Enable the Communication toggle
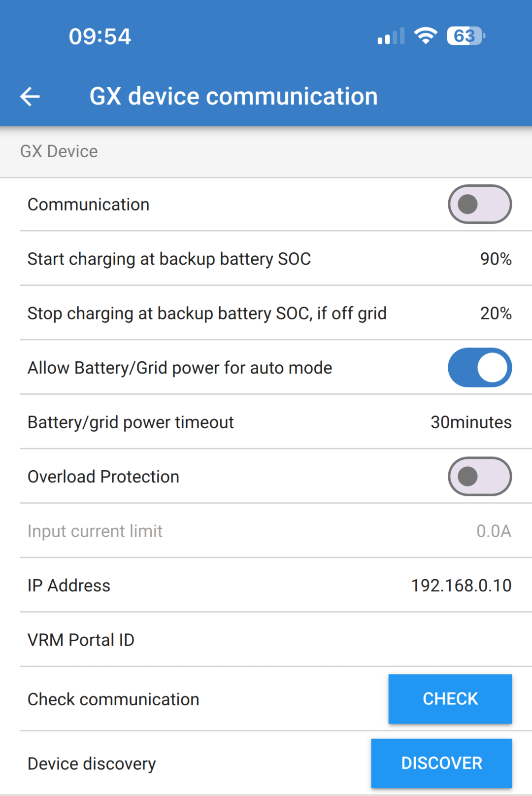The image size is (532, 796). click(x=479, y=204)
